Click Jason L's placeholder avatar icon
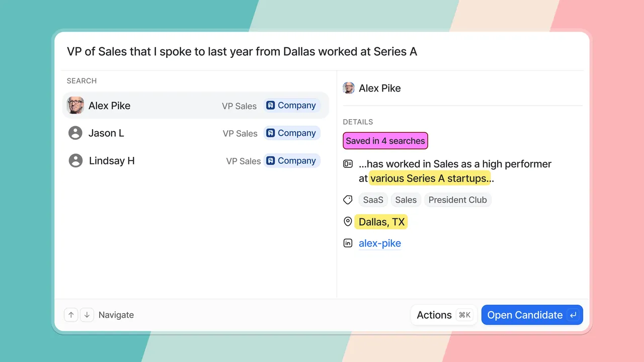Viewport: 644px width, 362px height. point(75,133)
